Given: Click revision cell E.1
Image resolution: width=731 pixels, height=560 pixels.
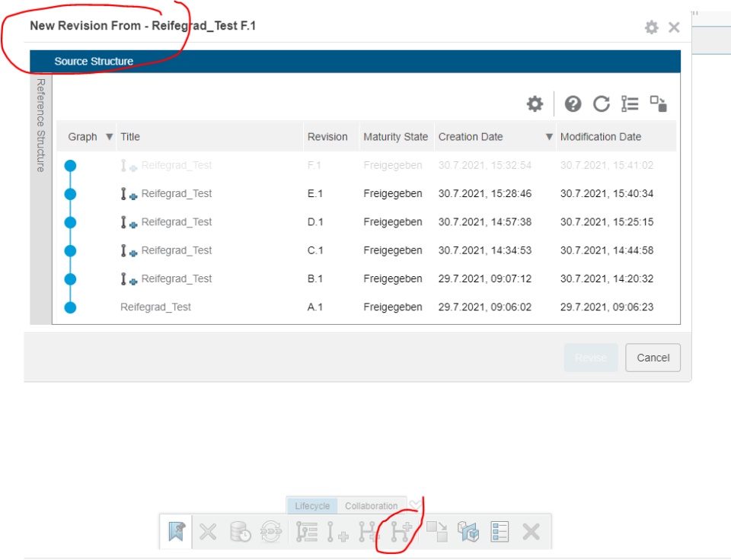Looking at the screenshot, I should (x=315, y=194).
